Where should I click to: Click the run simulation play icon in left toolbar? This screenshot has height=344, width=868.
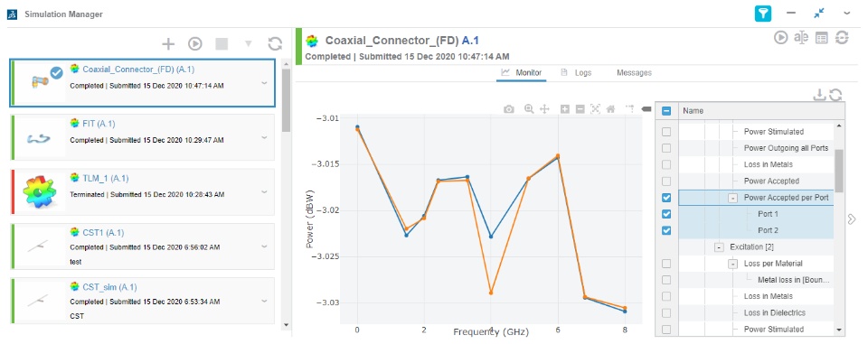click(195, 43)
